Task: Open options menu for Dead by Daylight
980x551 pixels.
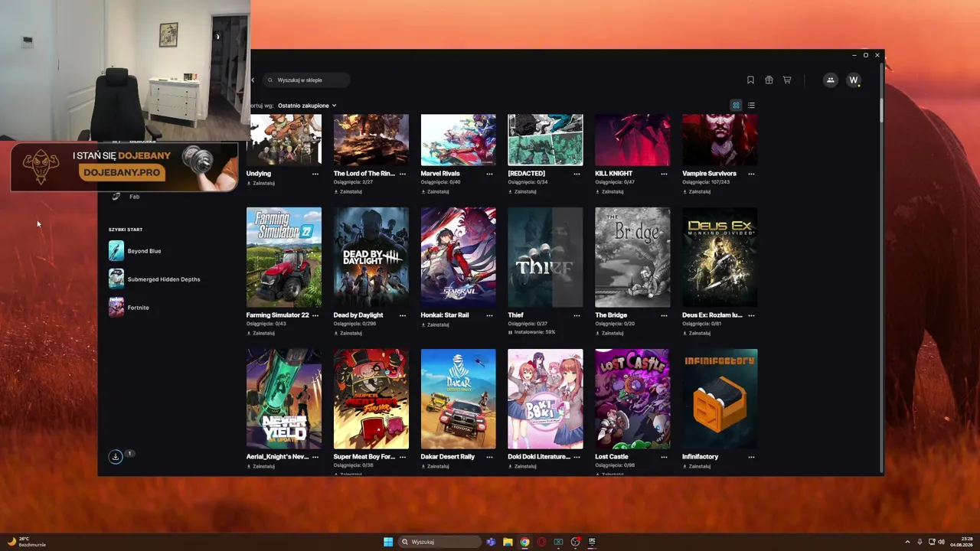Action: click(x=403, y=315)
